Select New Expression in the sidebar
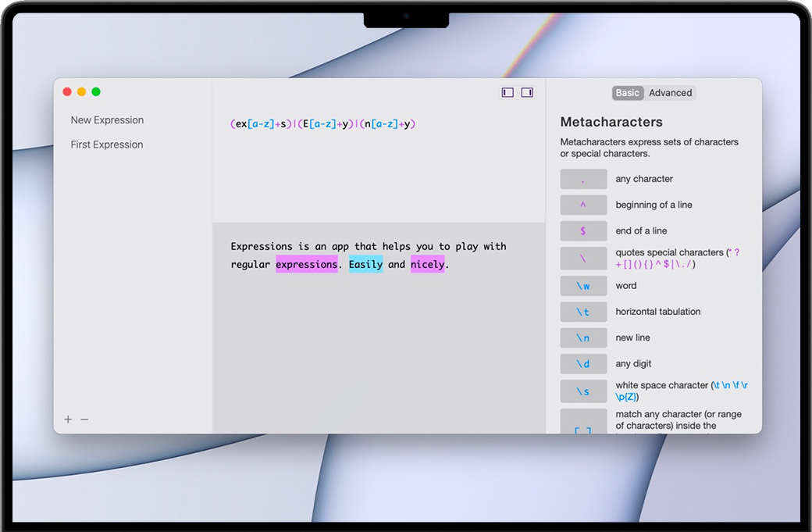Image resolution: width=812 pixels, height=532 pixels. tap(107, 120)
